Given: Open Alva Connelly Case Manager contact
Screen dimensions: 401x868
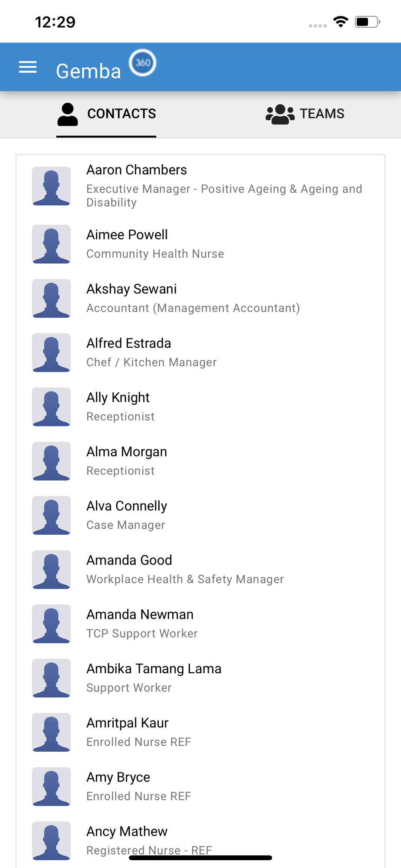Looking at the screenshot, I should click(200, 515).
